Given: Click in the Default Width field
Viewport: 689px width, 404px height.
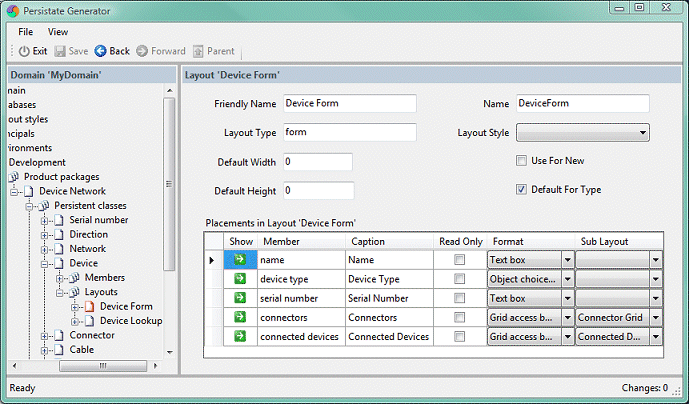Looking at the screenshot, I should coord(318,162).
